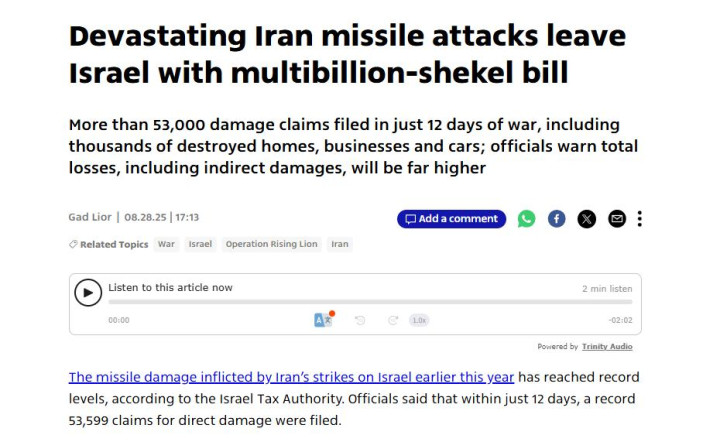Open the missile damage article link
720x442 pixels.
[x=291, y=377]
